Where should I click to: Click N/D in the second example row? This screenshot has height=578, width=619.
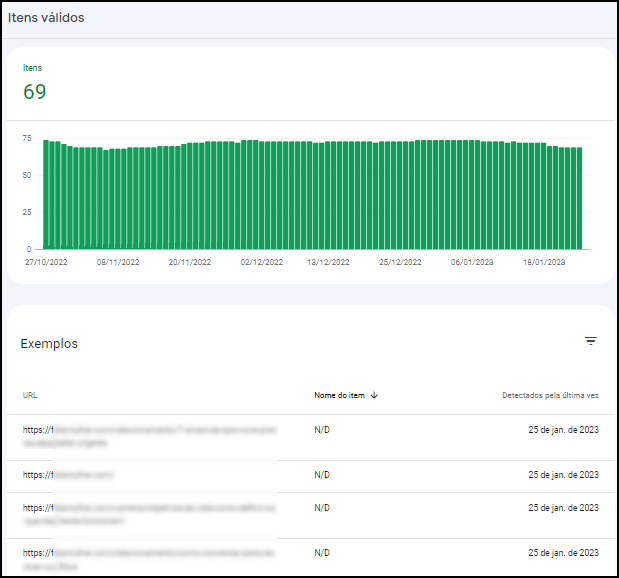coord(322,475)
